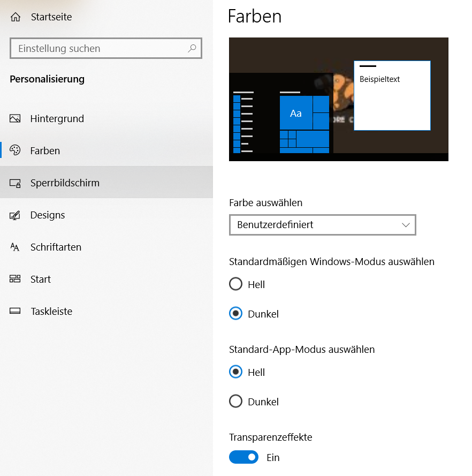Click 'Standardmäßigen Windows-Modus auswählen' label
Image resolution: width=472 pixels, height=476 pixels.
tap(332, 262)
